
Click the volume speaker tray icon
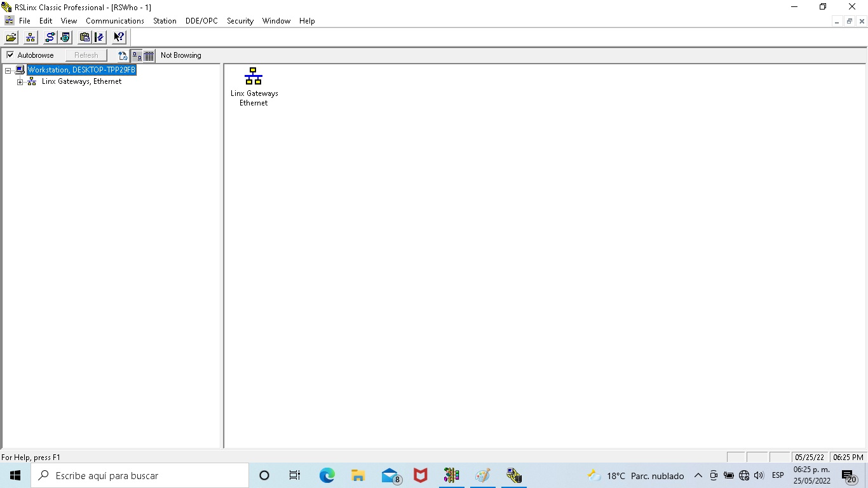[759, 475]
